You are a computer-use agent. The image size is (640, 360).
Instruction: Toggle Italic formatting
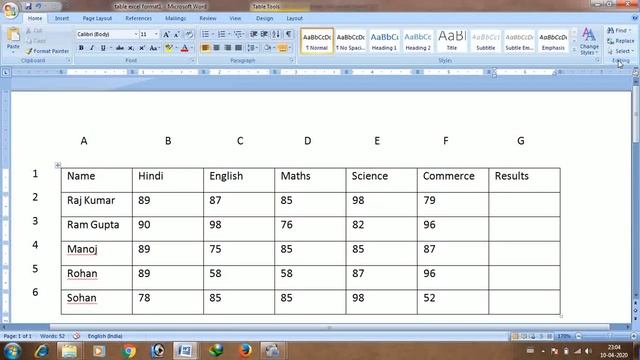pyautogui.click(x=92, y=48)
